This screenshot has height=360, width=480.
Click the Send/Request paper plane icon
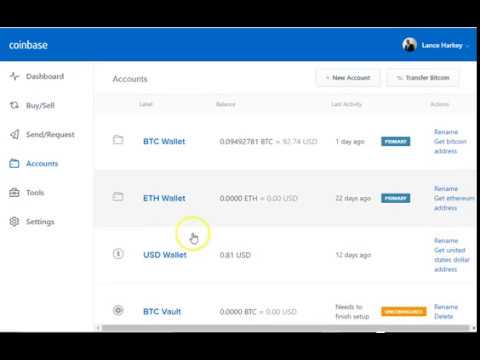pyautogui.click(x=14, y=134)
